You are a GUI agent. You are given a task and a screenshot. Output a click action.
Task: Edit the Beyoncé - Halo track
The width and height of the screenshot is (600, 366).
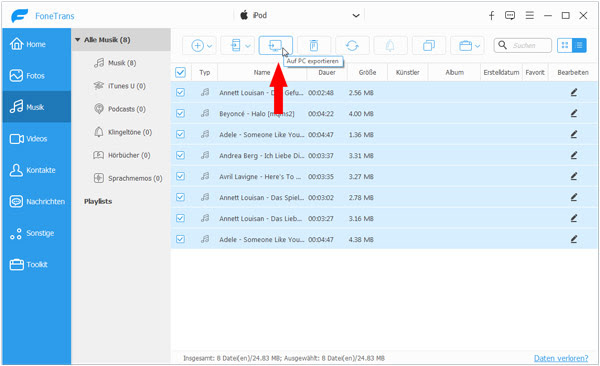[574, 113]
